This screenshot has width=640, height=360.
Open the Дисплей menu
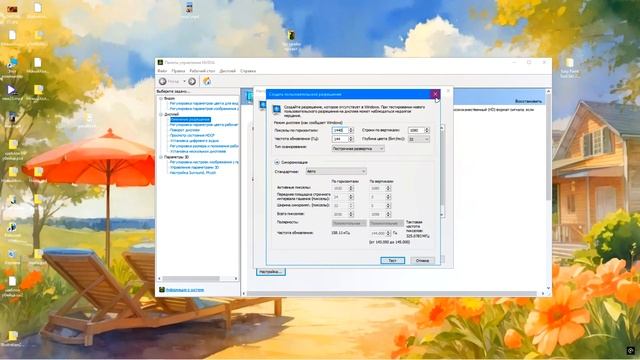point(227,71)
